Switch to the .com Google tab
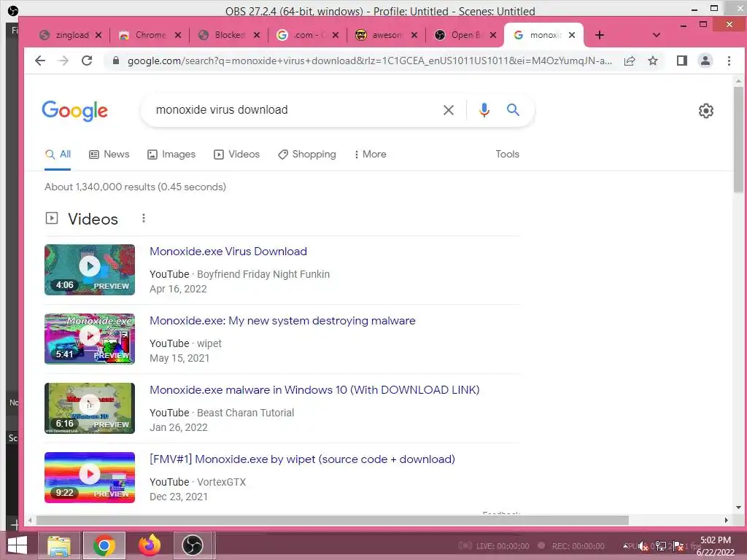 pyautogui.click(x=308, y=35)
